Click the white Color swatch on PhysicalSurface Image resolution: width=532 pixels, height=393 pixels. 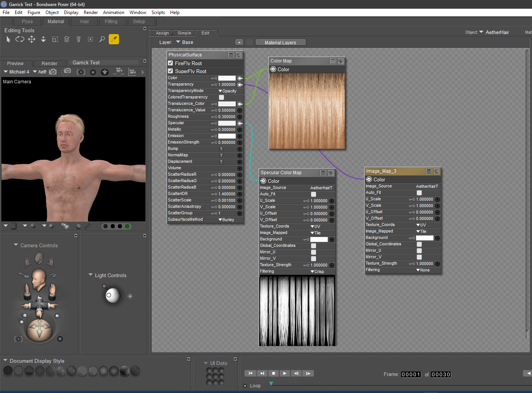pos(227,78)
